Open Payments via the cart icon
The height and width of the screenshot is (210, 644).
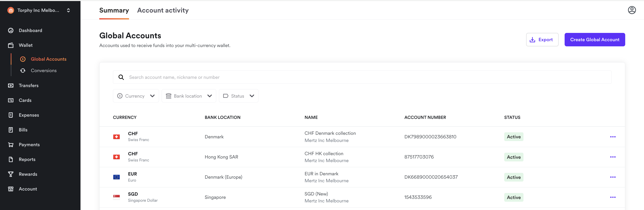11,144
